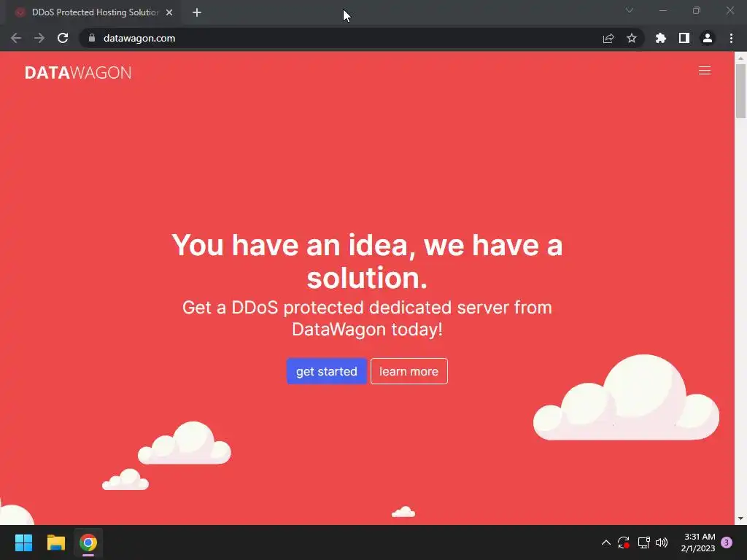This screenshot has width=747, height=560.
Task: Show hidden system tray icons
Action: pos(606,542)
